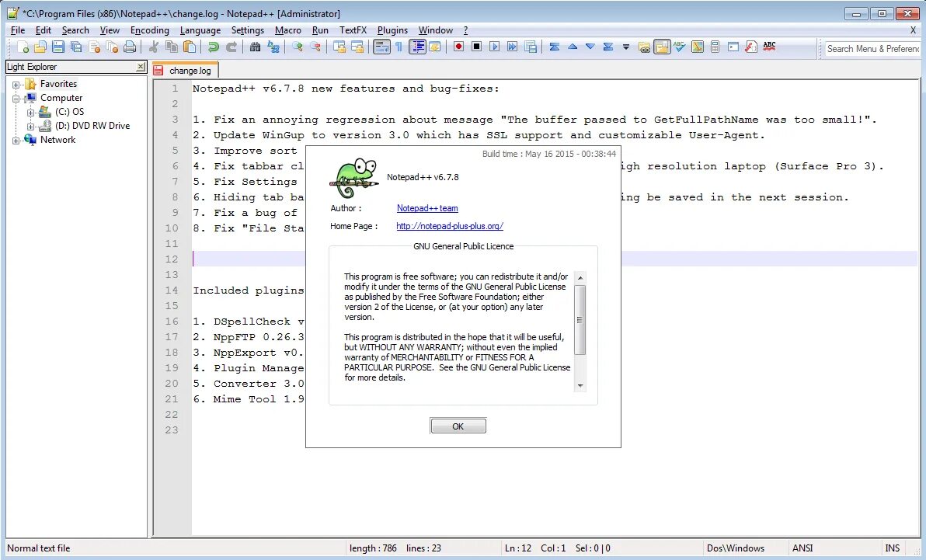Click the ABC checkmark spell-check icon
The height and width of the screenshot is (560, 926).
(x=679, y=47)
